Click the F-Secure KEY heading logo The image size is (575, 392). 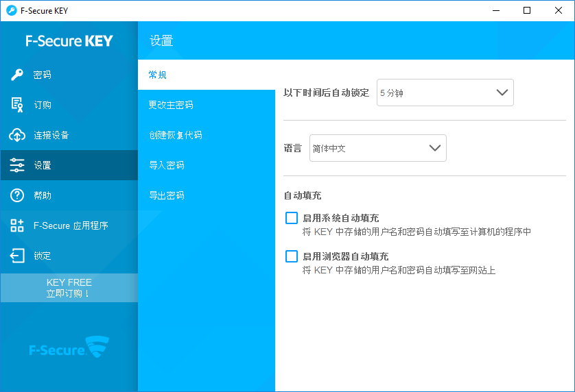pyautogui.click(x=69, y=40)
